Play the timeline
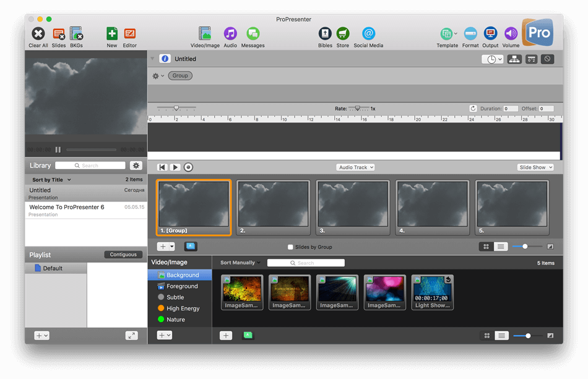The height and width of the screenshot is (379, 588). click(x=175, y=167)
